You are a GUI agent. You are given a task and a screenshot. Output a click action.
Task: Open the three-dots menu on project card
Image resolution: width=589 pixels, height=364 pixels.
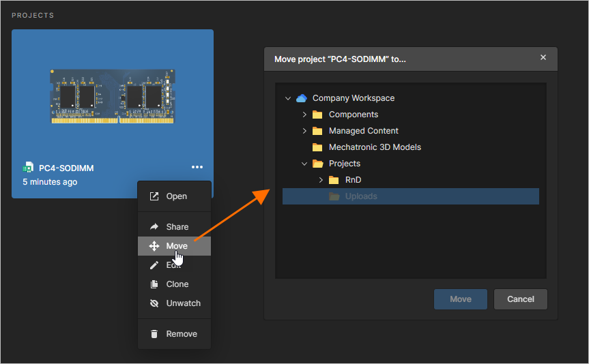pyautogui.click(x=197, y=168)
